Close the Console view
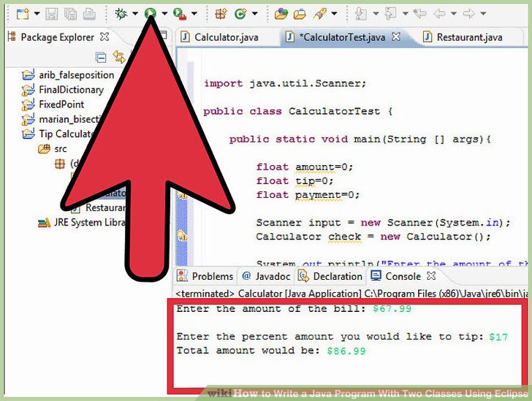This screenshot has width=532, height=401. tap(431, 276)
